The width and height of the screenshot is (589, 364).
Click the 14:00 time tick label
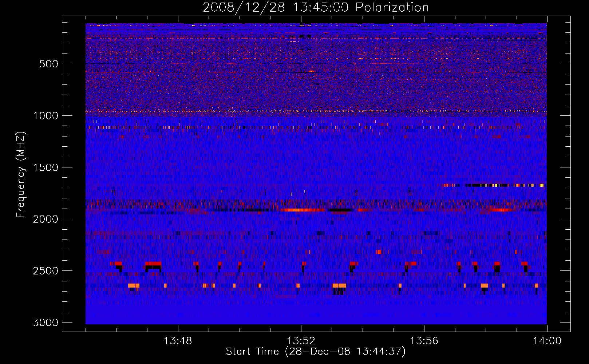547,341
